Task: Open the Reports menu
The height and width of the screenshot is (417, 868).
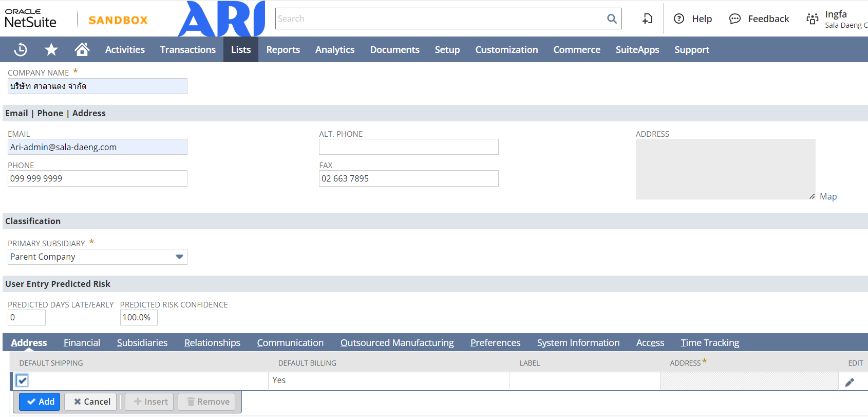Action: point(283,49)
